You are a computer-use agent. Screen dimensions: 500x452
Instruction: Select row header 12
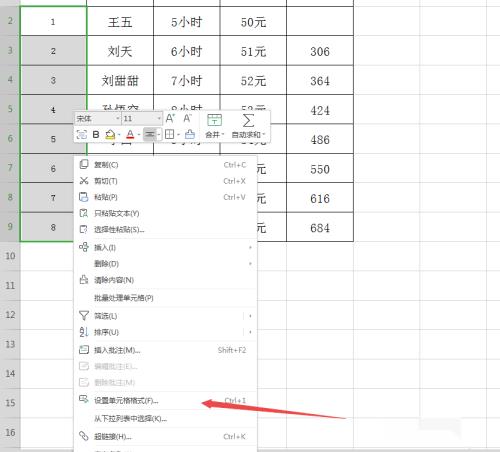[x=10, y=315]
